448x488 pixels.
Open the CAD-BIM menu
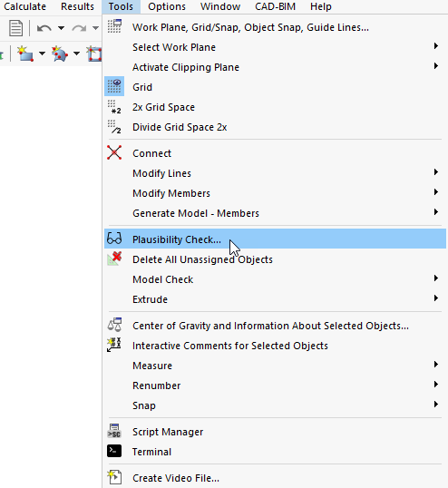275,6
